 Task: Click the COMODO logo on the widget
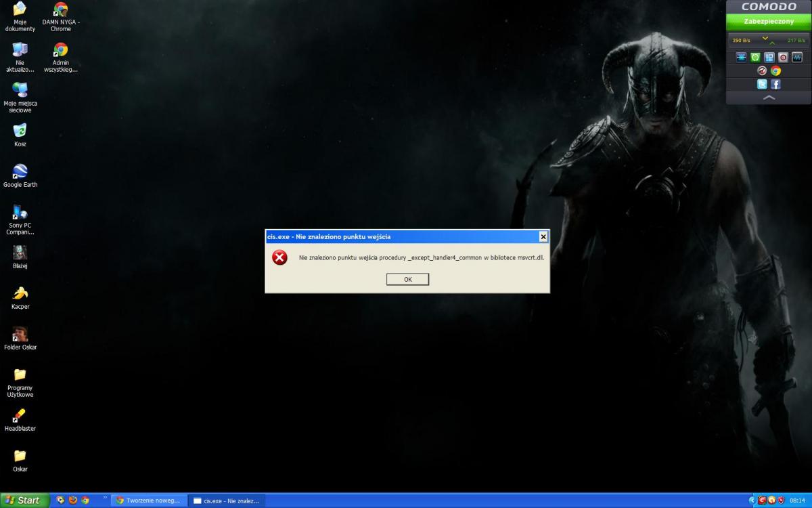point(769,7)
